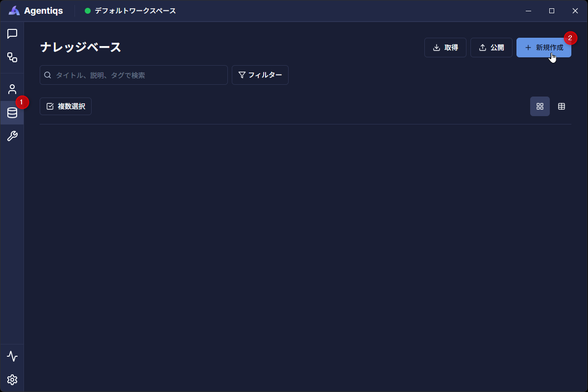Maximize the Agentiqs window
Viewport: 588px width, 392px height.
tap(552, 11)
